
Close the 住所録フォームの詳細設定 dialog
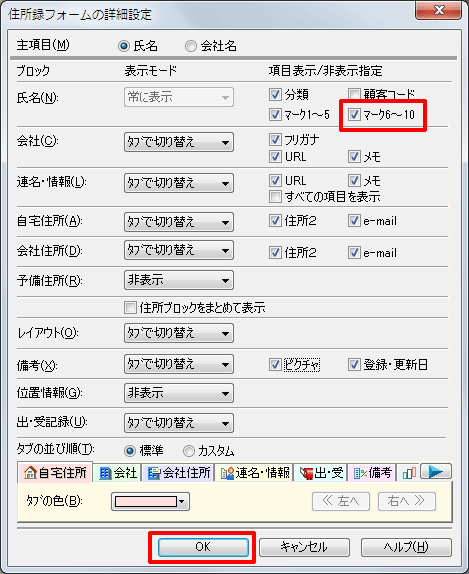(x=439, y=10)
